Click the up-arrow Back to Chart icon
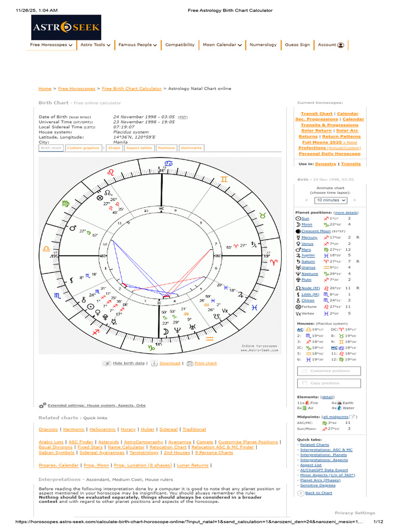 (x=301, y=493)
